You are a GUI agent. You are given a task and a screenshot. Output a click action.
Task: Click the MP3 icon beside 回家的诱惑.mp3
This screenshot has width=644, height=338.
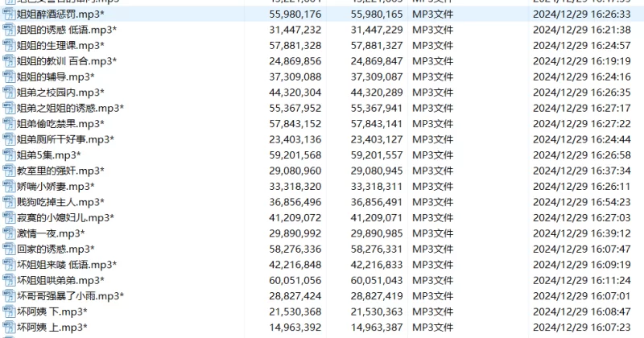(x=9, y=249)
